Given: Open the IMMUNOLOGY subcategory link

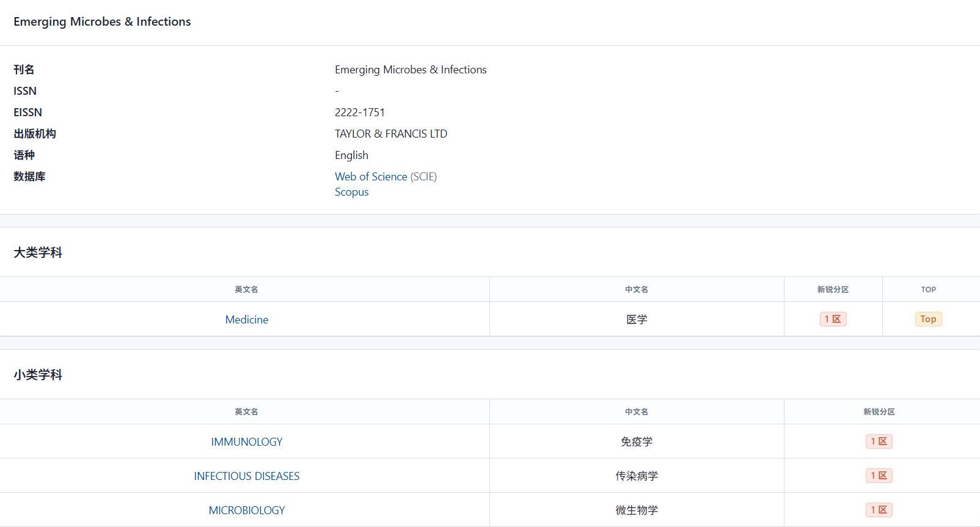Looking at the screenshot, I should [247, 442].
